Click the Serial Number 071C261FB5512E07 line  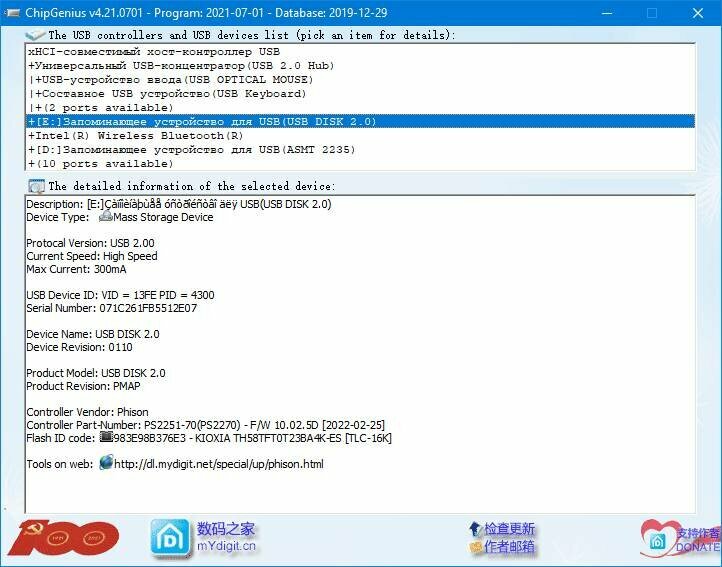pos(111,308)
